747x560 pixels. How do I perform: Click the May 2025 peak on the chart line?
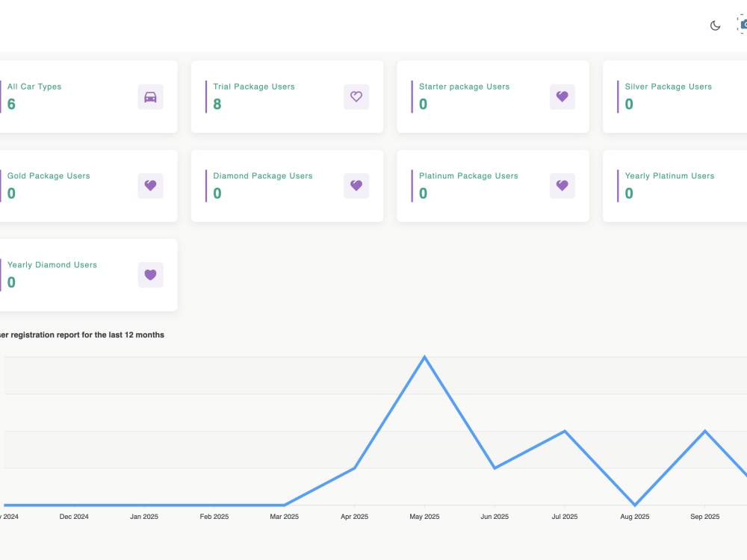[424, 357]
